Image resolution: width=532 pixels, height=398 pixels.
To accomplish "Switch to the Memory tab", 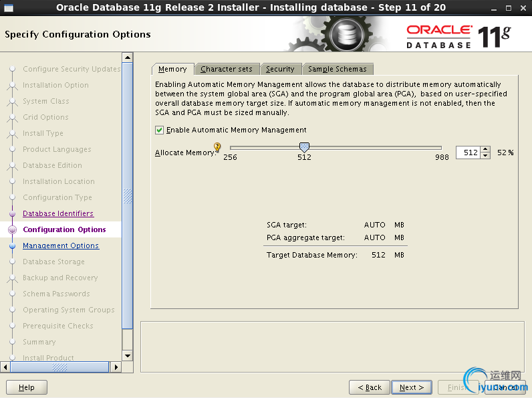I will [172, 69].
